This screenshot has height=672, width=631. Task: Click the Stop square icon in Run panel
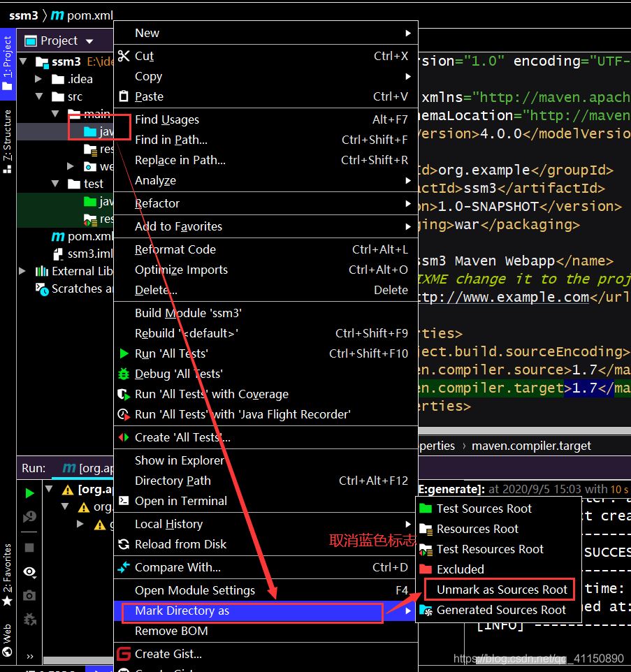[x=29, y=548]
